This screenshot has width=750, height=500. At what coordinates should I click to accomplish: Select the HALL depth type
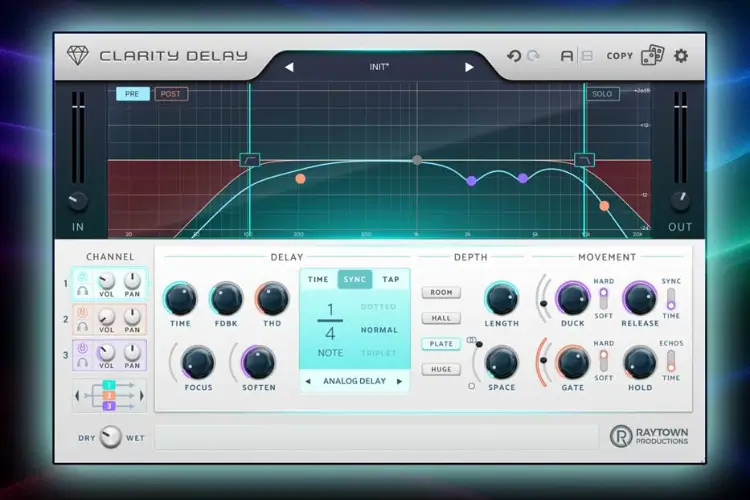[x=441, y=318]
